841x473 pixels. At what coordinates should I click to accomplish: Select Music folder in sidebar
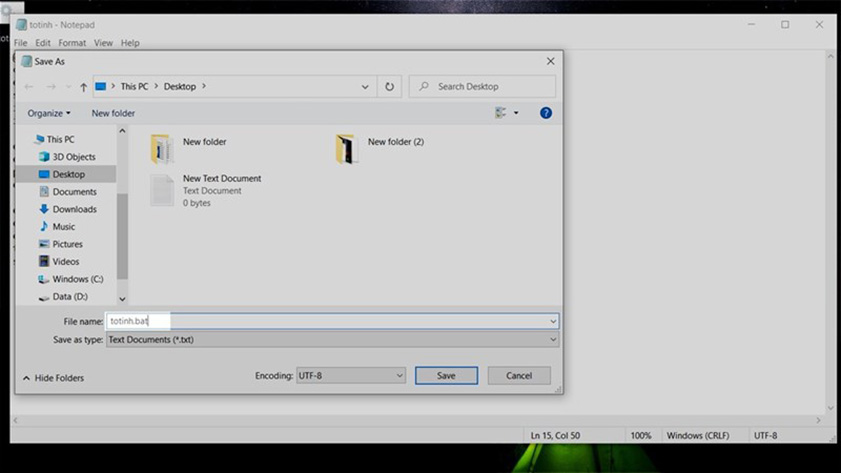pyautogui.click(x=63, y=227)
